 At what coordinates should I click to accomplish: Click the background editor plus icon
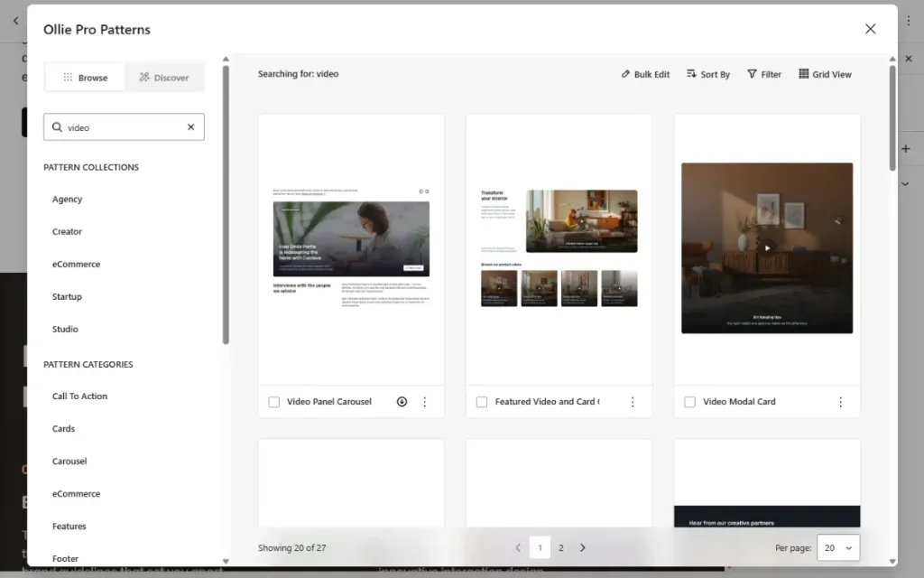tap(906, 149)
